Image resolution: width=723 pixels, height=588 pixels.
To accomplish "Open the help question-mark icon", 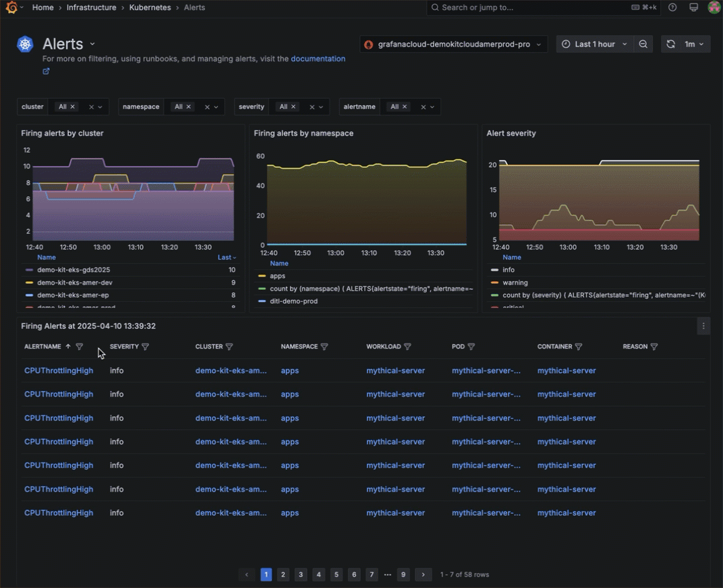I will coord(672,7).
